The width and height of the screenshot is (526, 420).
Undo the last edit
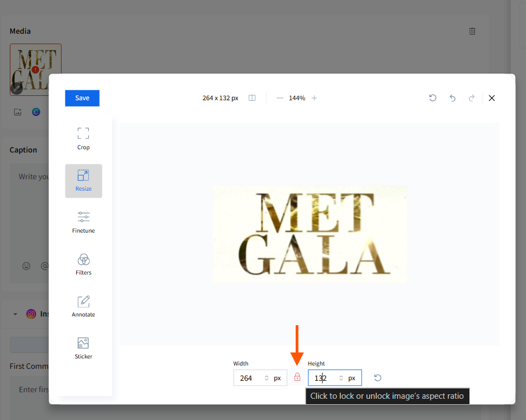click(x=452, y=98)
